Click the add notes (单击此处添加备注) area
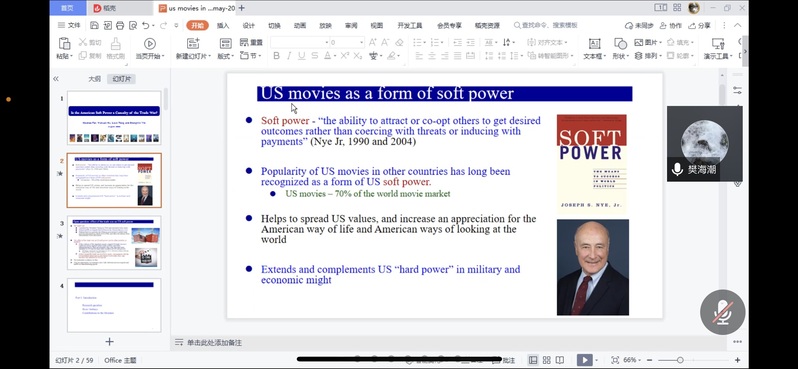 coord(214,343)
